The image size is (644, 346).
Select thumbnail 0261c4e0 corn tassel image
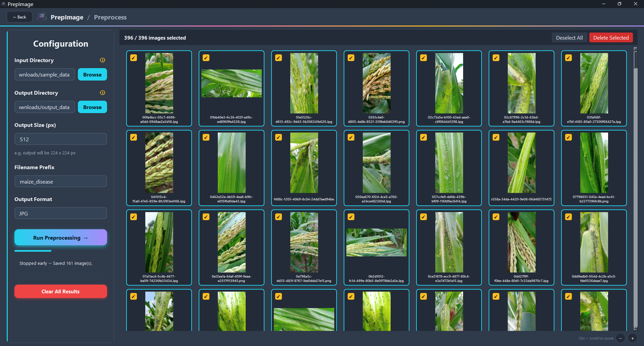[x=377, y=83]
